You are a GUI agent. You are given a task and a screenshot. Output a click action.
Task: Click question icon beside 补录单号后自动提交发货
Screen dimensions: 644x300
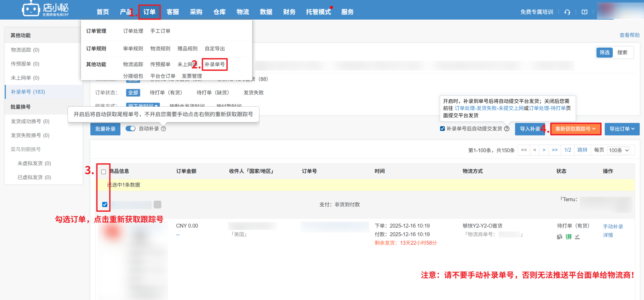[507, 129]
